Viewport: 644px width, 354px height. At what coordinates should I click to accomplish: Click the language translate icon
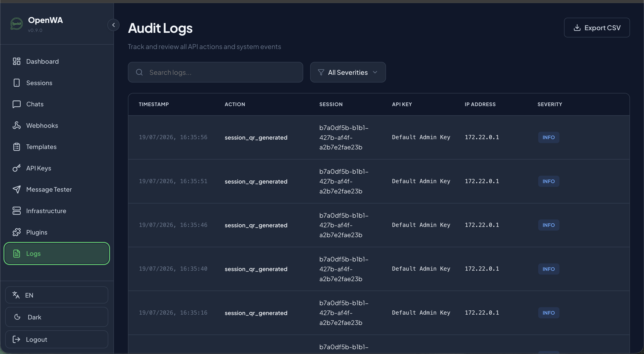point(16,295)
